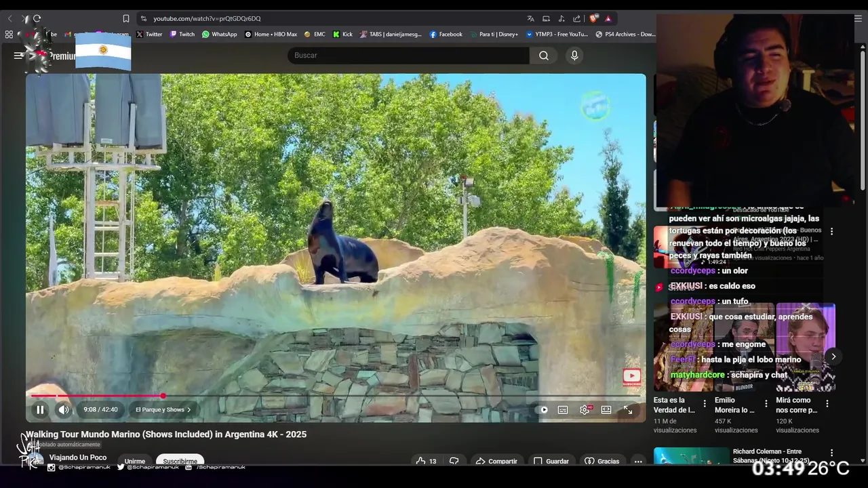Open the El Parque y Shows chapter list
Viewport: 868px width, 488px height.
click(163, 409)
